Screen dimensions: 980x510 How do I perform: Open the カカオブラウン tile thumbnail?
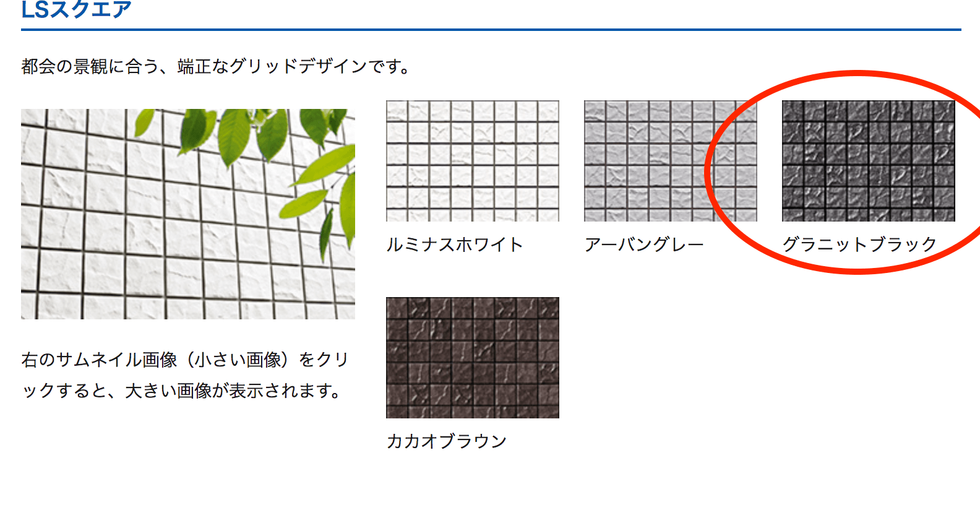pos(473,358)
